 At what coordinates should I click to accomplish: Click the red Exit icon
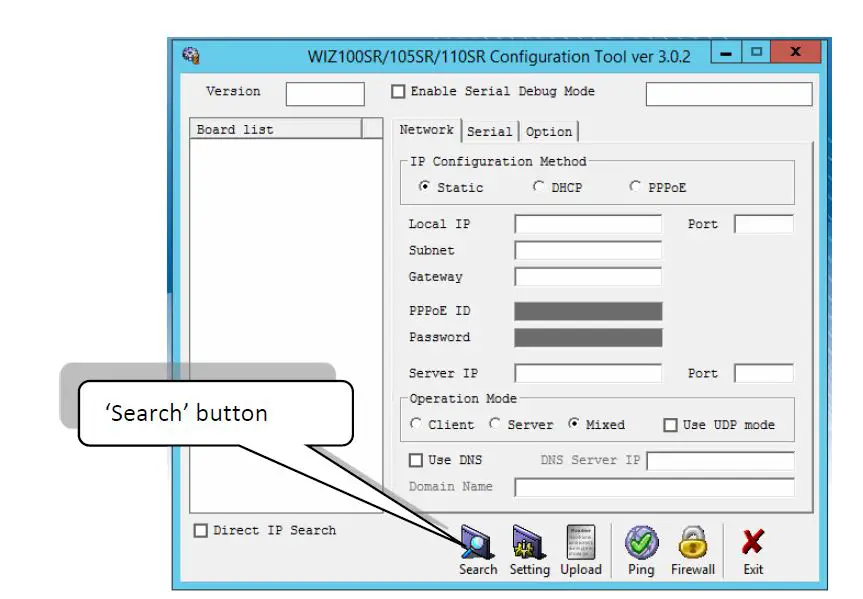[x=752, y=549]
